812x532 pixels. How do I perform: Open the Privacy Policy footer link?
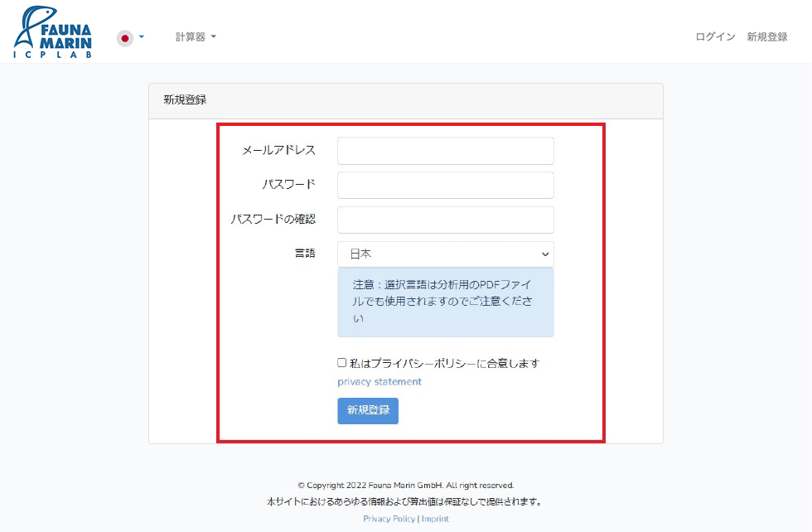click(389, 519)
